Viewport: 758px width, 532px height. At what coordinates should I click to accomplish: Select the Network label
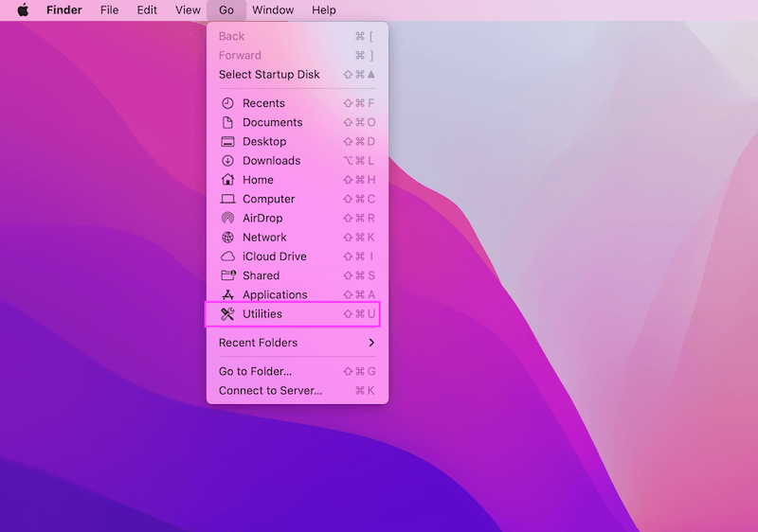coord(264,237)
